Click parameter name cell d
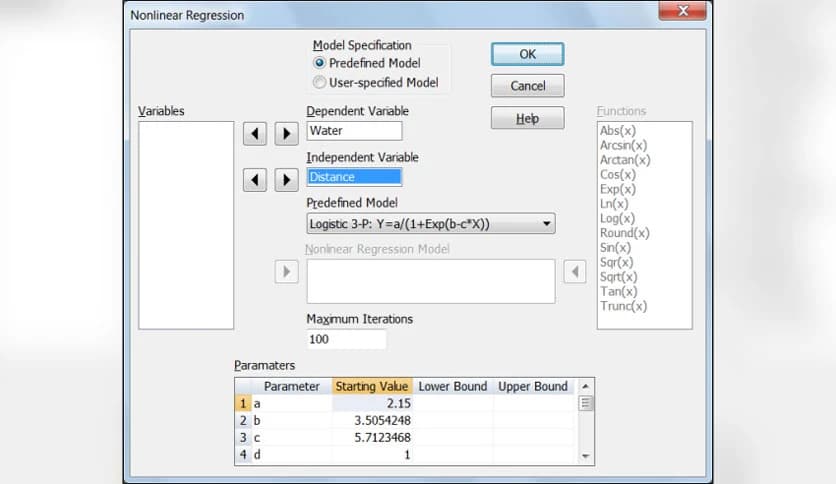Viewport: 836px width, 484px height. [x=292, y=455]
